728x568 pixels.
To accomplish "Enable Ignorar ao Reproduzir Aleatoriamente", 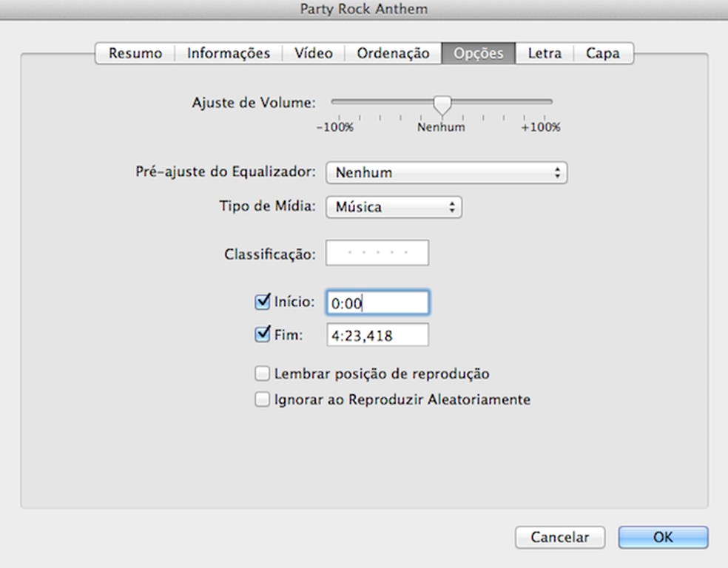I will tap(263, 399).
